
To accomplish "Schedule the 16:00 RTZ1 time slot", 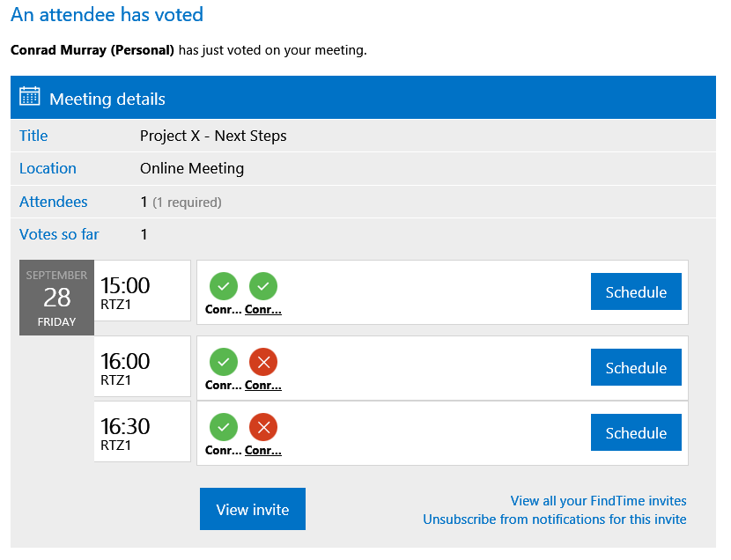I will click(636, 367).
